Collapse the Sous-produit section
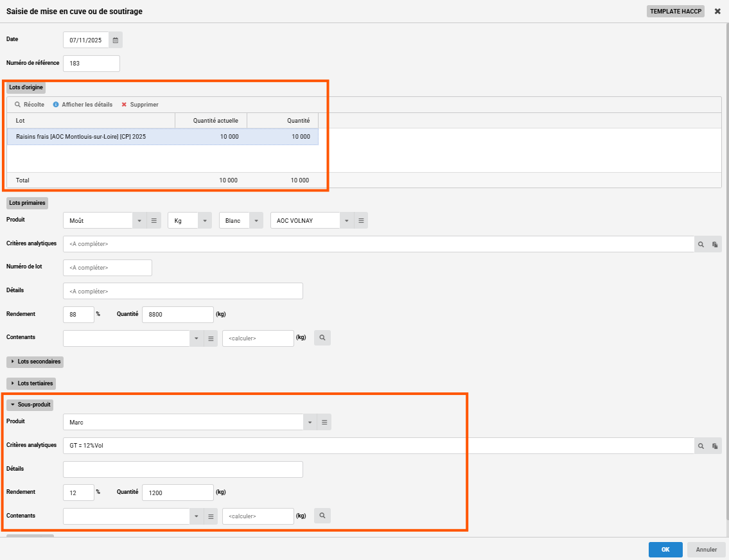 pos(30,405)
